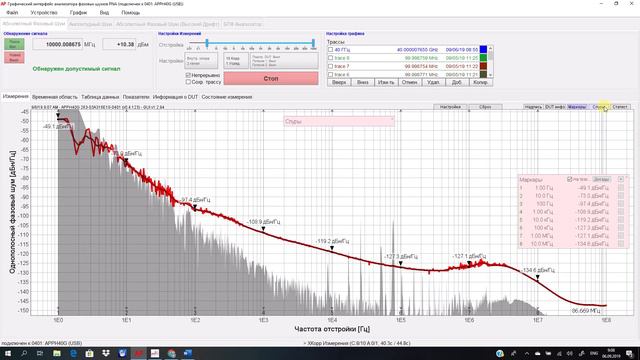This screenshot has width=640, height=360.
Task: Open the График menu
Action: 78,13
